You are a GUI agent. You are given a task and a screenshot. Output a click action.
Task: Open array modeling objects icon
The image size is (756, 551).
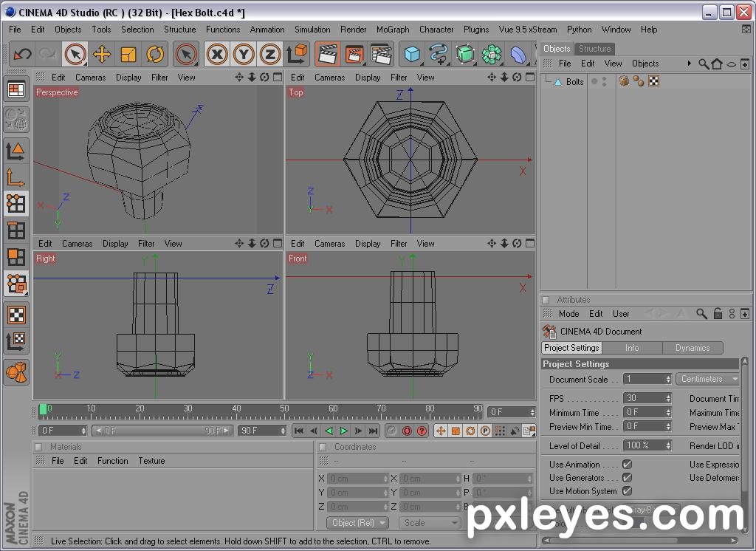coord(492,54)
